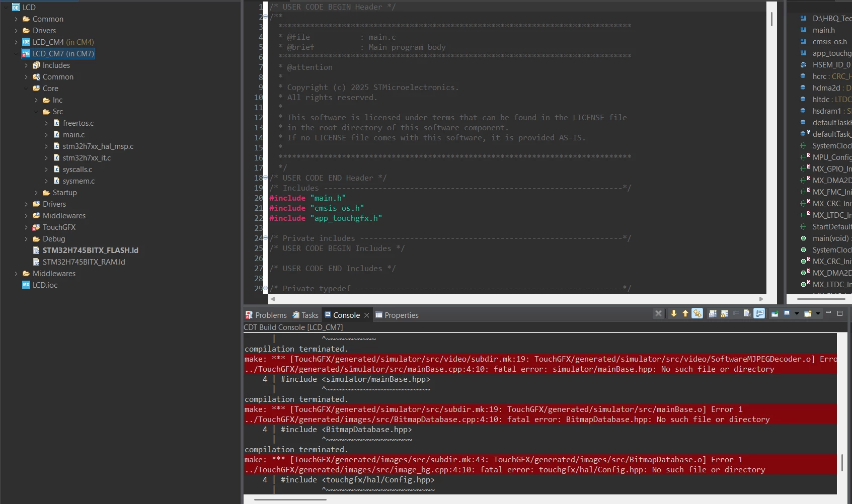
Task: Toggle word wrap in console
Action: [x=736, y=313]
